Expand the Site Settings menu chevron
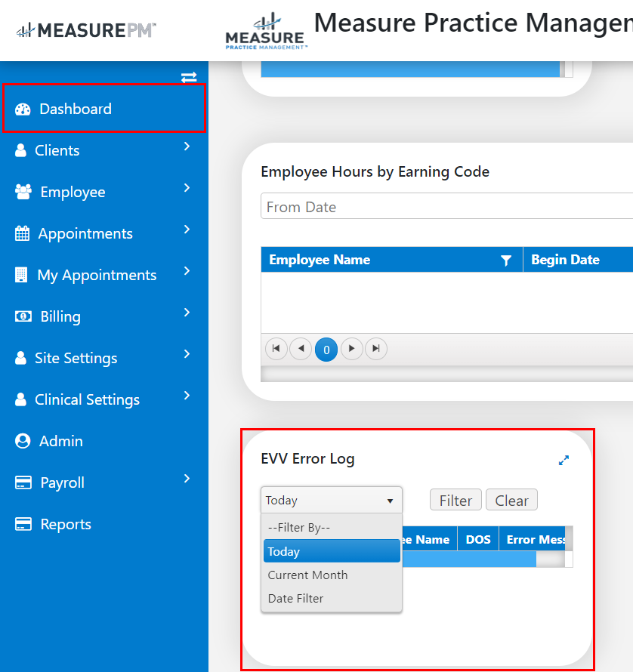 pyautogui.click(x=187, y=354)
